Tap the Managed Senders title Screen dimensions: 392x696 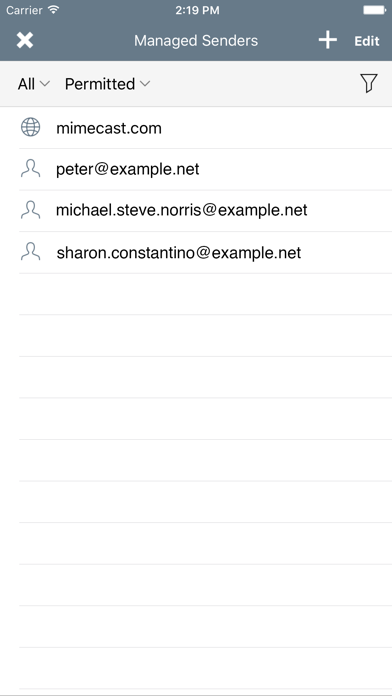click(196, 41)
